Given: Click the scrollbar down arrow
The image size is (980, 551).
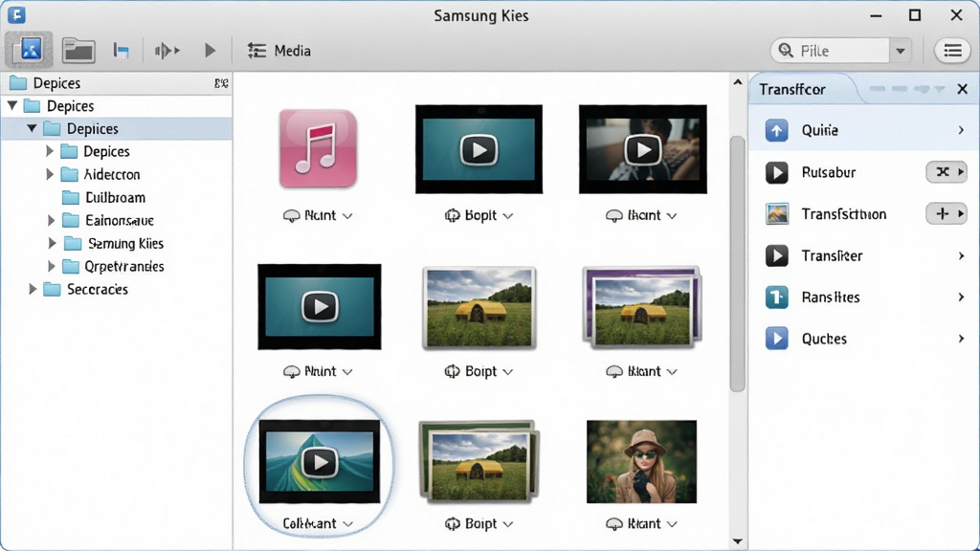Looking at the screenshot, I should click(738, 541).
